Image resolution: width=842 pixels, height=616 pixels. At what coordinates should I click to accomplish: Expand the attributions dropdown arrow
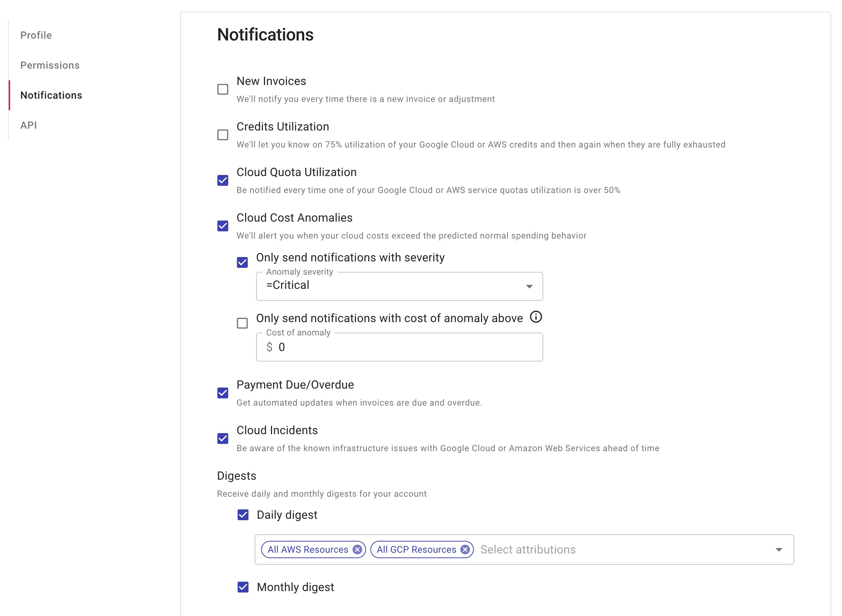(779, 549)
